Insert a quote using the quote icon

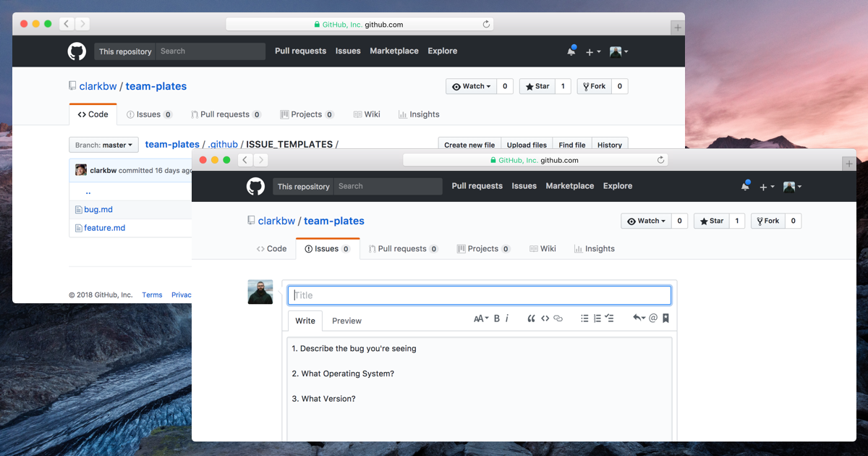(x=532, y=318)
